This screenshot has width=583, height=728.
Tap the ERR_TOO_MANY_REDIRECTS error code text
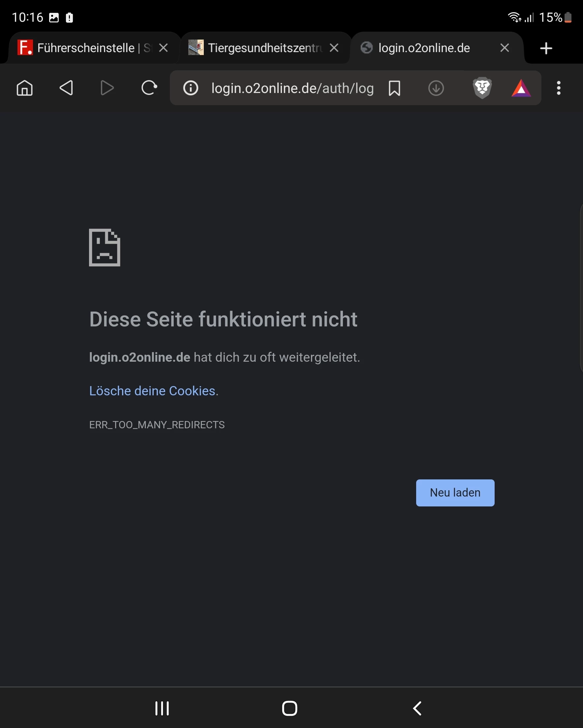(157, 425)
